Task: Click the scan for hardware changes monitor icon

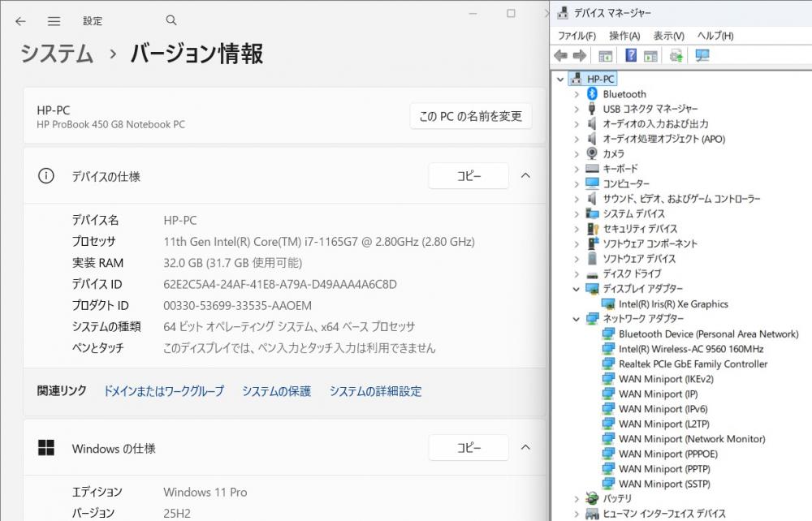Action: [702, 55]
